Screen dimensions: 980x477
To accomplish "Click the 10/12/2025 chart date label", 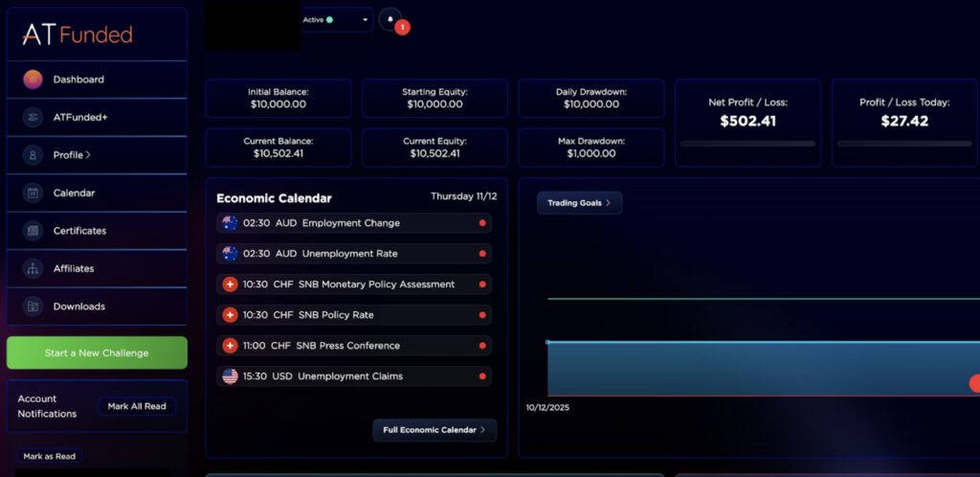I will (547, 408).
